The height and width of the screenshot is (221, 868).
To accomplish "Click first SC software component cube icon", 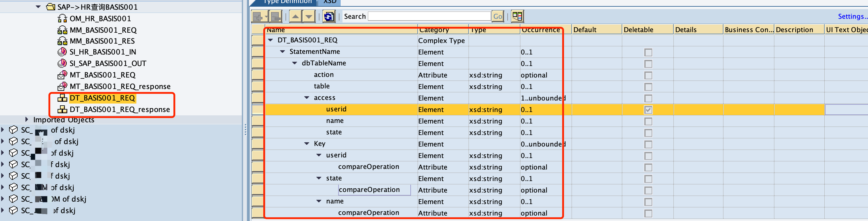I will point(13,130).
